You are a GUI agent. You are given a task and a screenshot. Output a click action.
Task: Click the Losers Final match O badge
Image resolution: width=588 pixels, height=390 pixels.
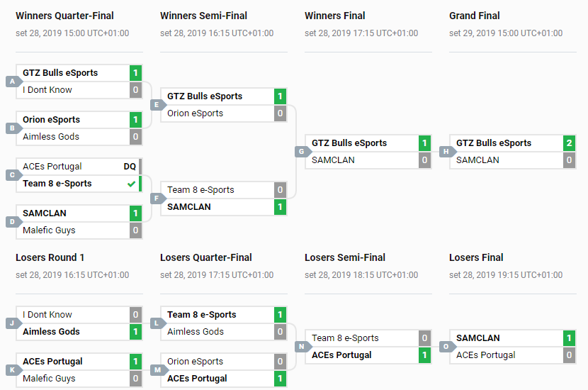(445, 347)
